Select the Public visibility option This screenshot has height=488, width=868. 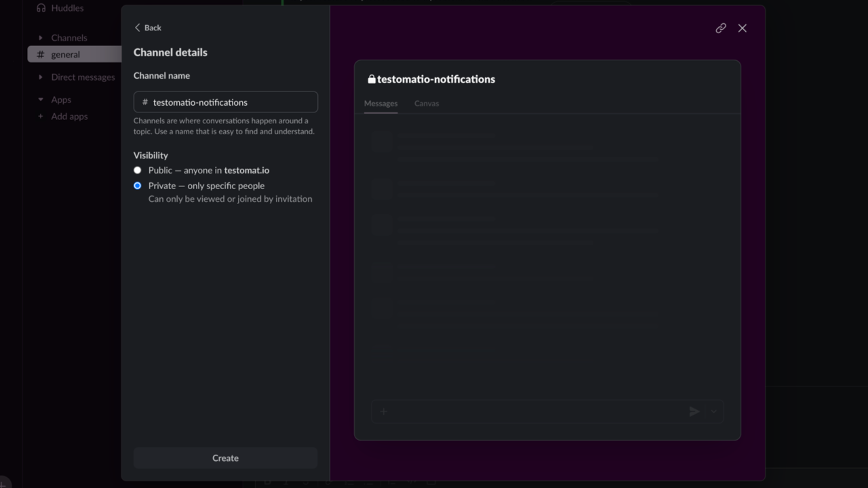click(x=137, y=170)
